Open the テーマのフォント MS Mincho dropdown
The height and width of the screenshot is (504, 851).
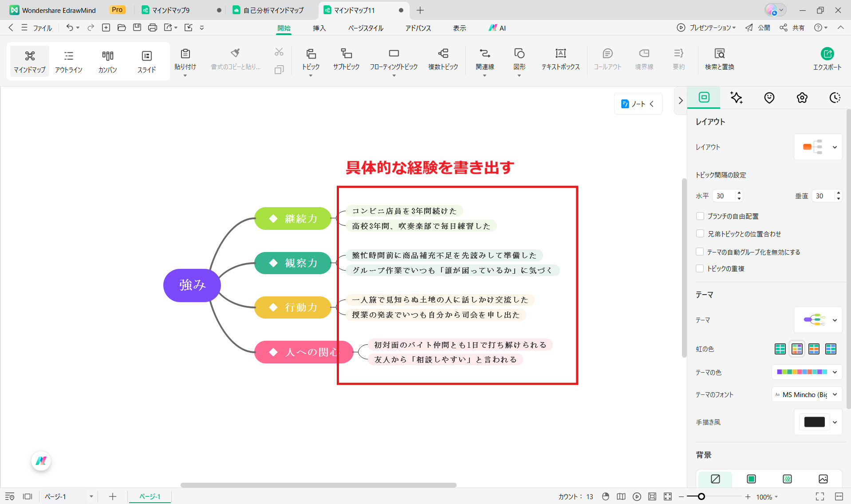[x=807, y=394]
